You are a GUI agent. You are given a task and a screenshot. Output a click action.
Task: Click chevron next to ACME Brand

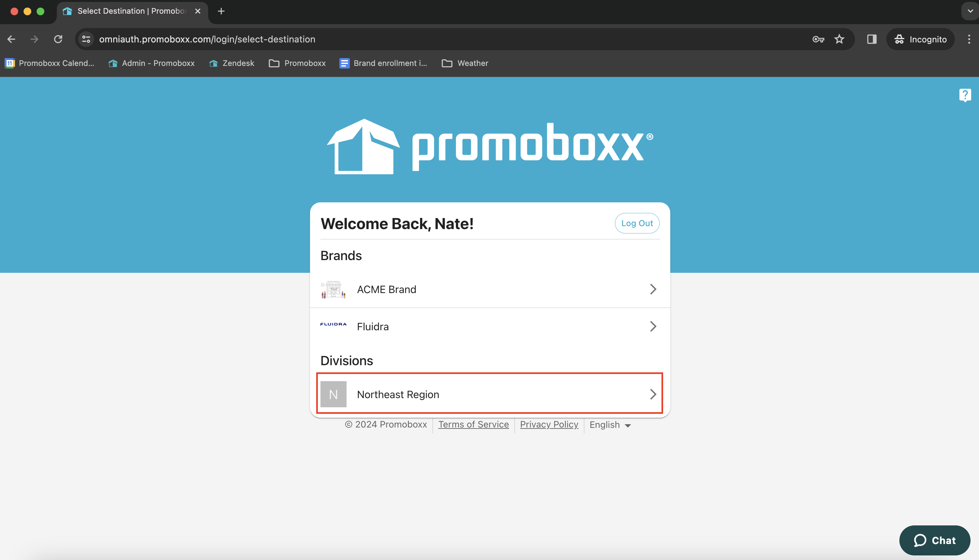coord(653,289)
